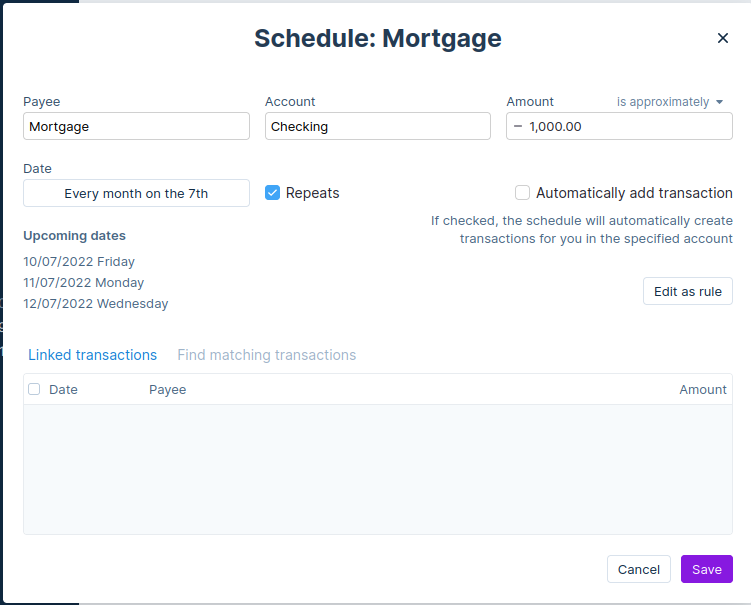
Task: Open the 'is approximately' amount dropdown
Action: coord(669,102)
